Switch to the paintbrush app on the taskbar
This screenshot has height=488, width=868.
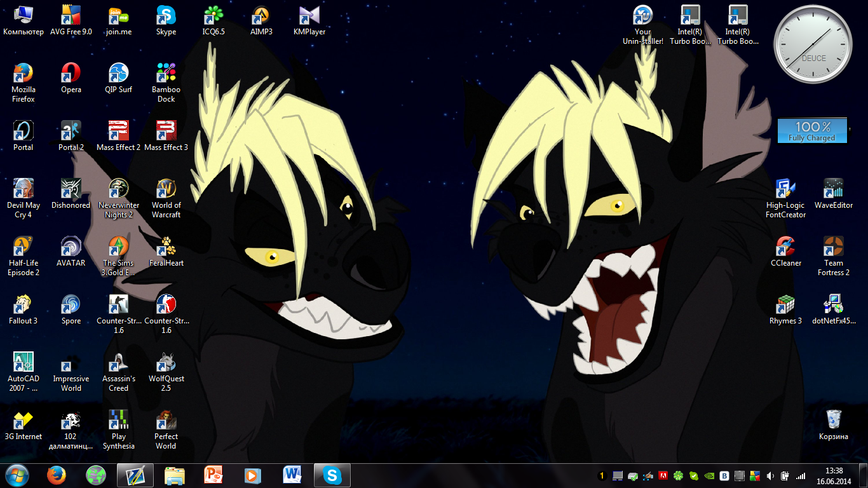coord(135,475)
